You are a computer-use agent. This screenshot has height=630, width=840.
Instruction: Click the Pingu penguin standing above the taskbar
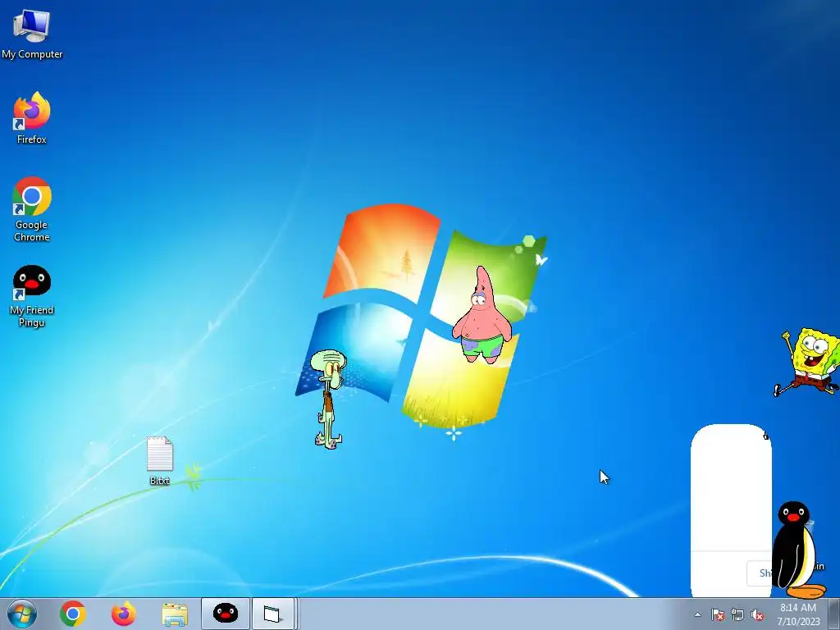798,550
